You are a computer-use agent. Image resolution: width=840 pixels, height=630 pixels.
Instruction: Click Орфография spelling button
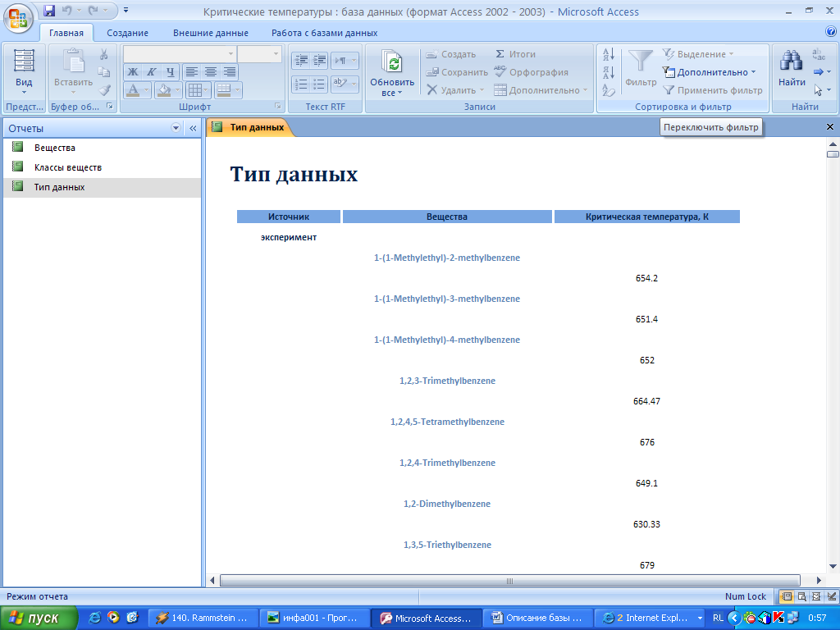531,72
